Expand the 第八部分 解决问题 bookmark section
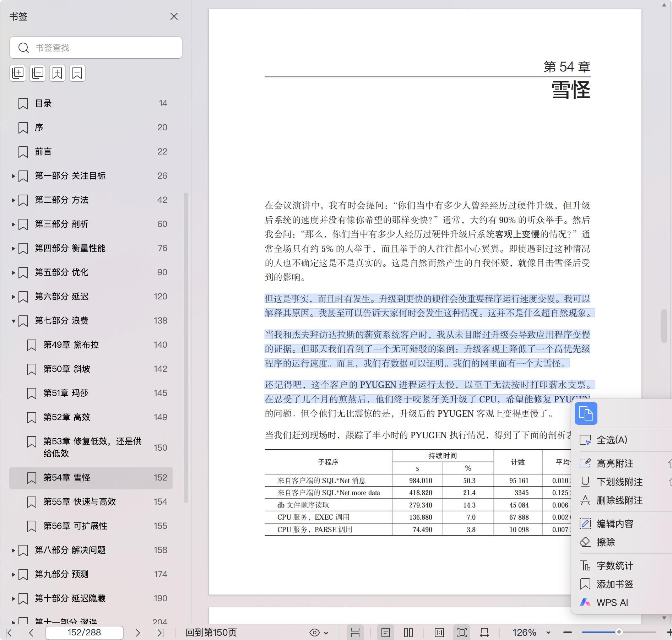Viewport: 672px width, 640px height. pyautogui.click(x=13, y=550)
